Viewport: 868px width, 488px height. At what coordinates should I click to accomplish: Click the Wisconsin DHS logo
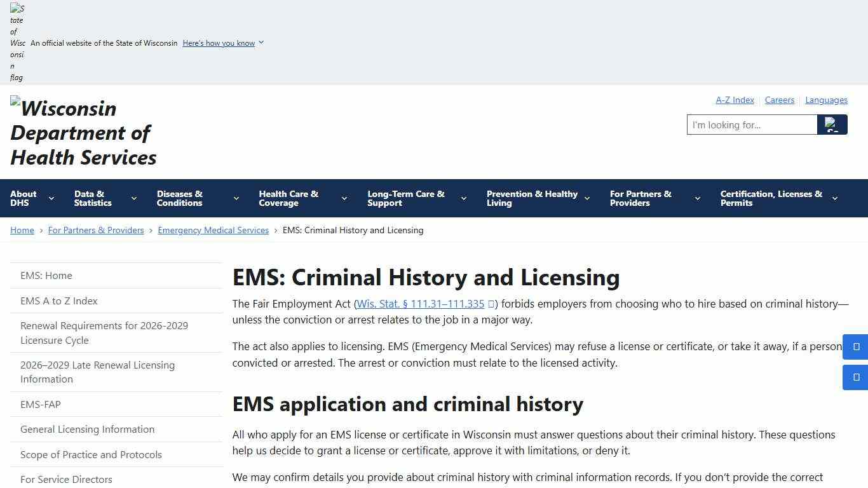pyautogui.click(x=83, y=132)
